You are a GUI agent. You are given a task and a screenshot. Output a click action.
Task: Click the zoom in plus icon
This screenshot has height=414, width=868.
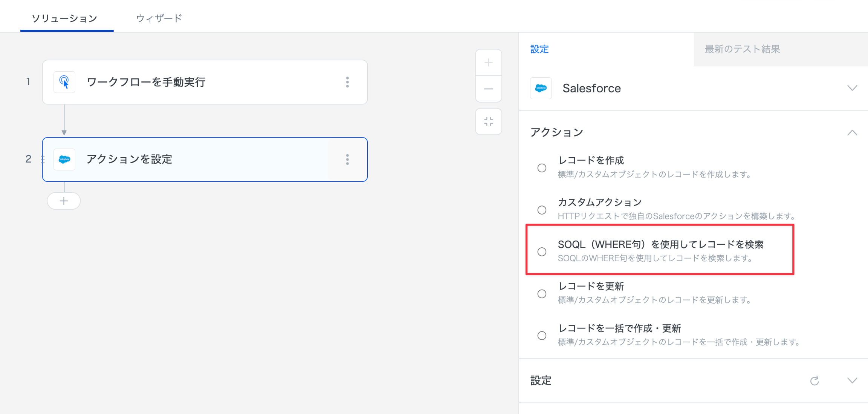pos(488,63)
